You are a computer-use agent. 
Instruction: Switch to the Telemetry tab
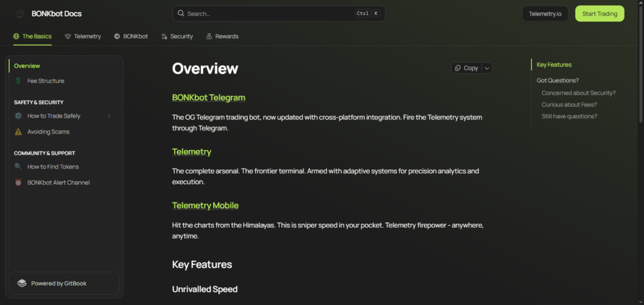(82, 36)
